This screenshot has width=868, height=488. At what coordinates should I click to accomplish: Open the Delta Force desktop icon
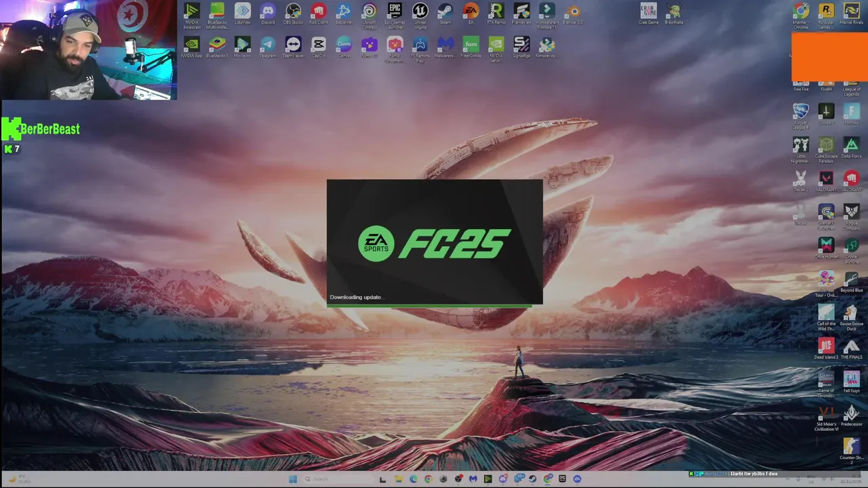click(x=852, y=148)
